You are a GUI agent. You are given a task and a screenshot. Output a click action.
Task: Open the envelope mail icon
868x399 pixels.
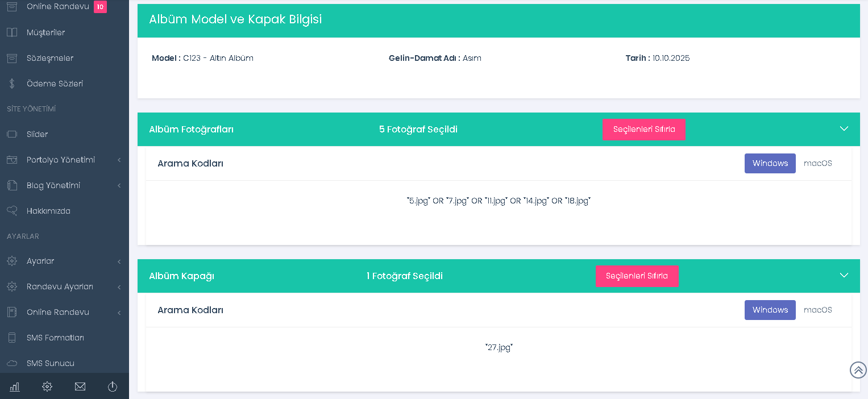tap(80, 386)
